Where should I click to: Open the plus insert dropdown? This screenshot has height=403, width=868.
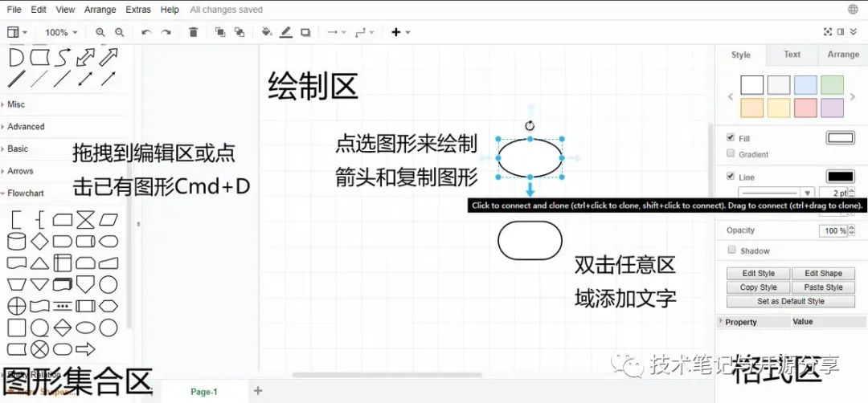pyautogui.click(x=401, y=33)
